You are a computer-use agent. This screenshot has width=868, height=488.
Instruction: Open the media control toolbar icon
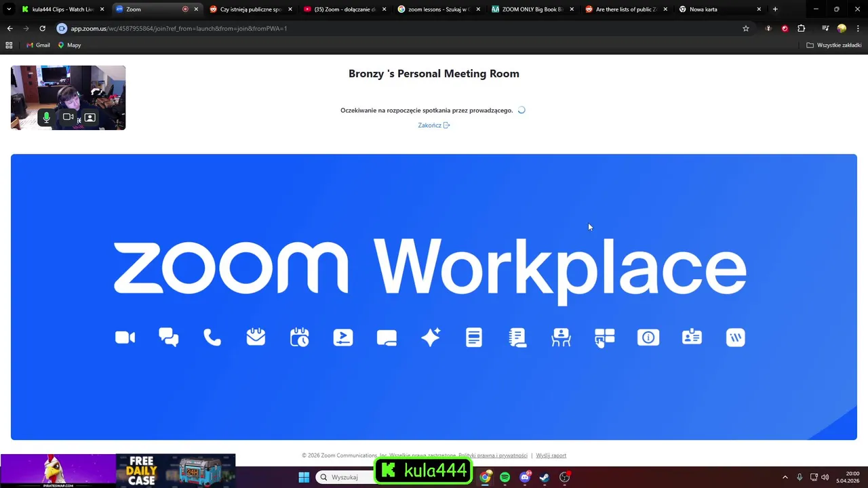click(x=825, y=28)
